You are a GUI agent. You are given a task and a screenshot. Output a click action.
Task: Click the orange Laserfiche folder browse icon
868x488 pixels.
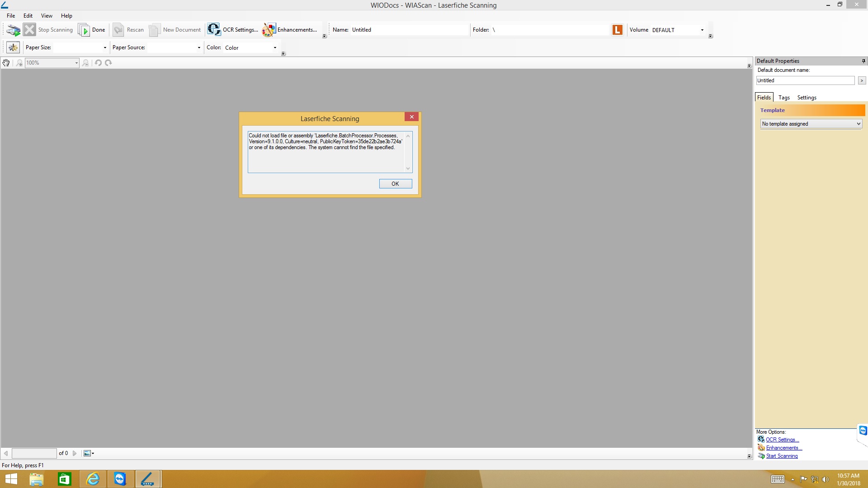pos(617,30)
